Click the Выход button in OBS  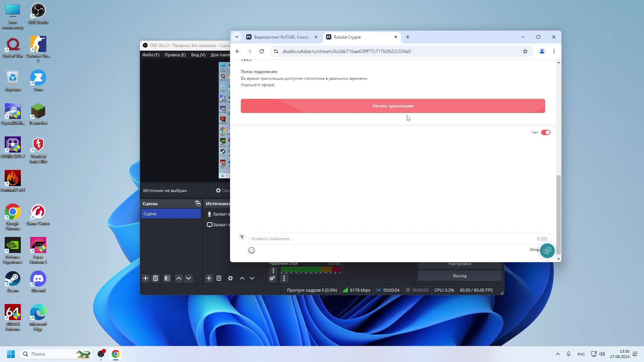tap(460, 276)
